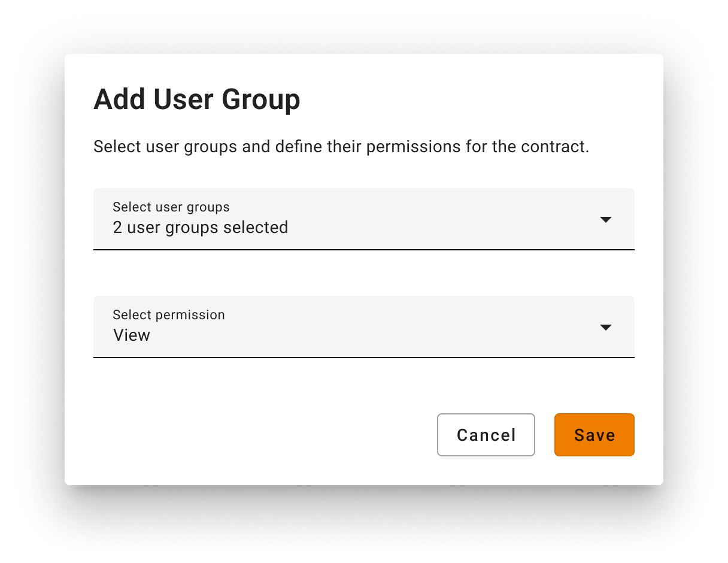Click the "Select user groups" field label

(171, 207)
